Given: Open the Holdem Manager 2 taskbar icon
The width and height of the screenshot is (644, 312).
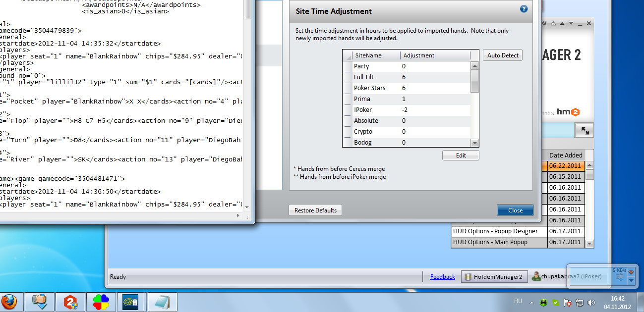Looking at the screenshot, I should (70, 302).
